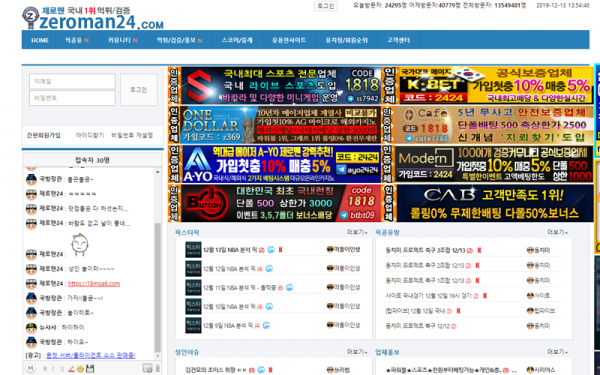Screen dimensions: 600x375
Task: Click the chat scrollbar up arrow
Action: click(157, 172)
